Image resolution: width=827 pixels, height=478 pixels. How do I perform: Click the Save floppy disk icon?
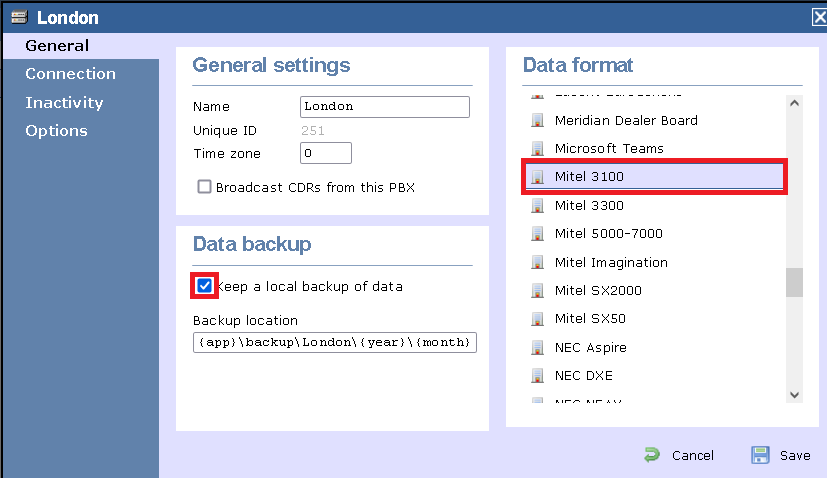click(760, 455)
